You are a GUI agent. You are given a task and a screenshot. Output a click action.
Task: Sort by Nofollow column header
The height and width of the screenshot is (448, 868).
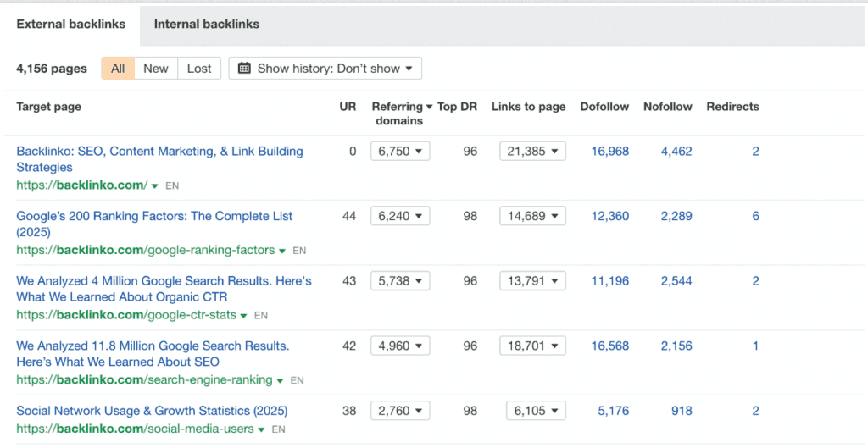coord(668,107)
